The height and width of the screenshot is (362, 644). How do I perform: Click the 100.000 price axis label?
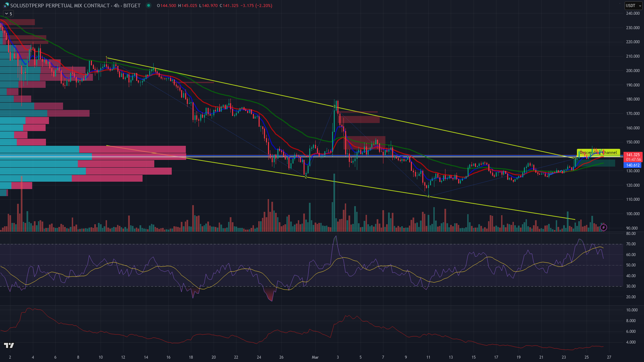633,214
